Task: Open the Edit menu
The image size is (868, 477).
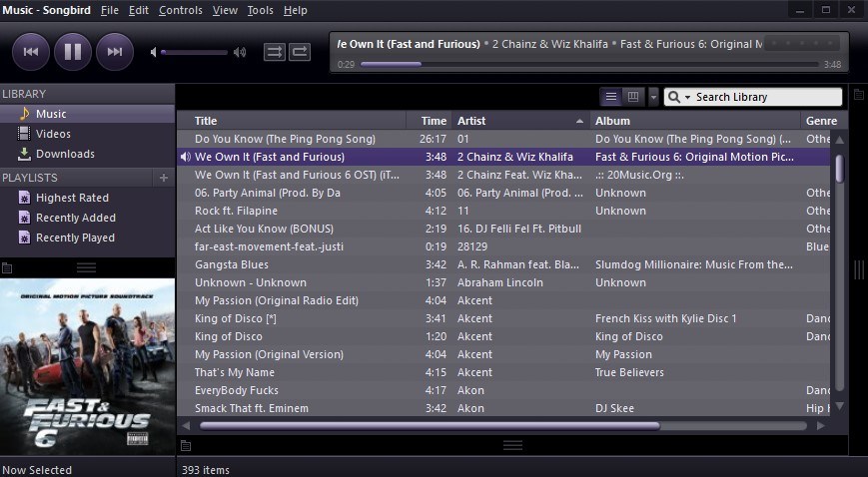Action: tap(139, 11)
